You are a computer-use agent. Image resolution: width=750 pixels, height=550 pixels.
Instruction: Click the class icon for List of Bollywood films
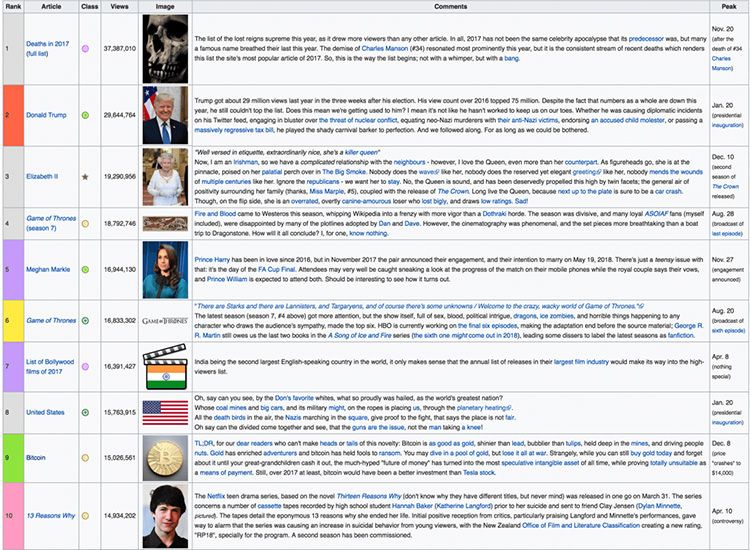86,366
